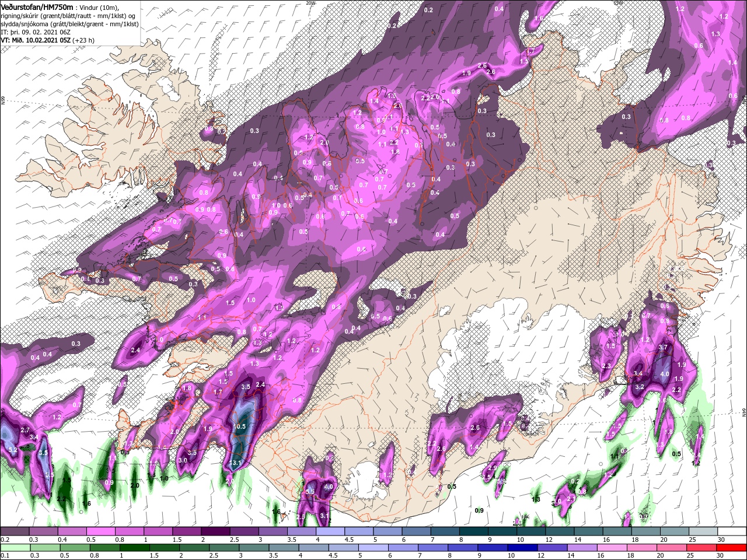747x560 pixels.
Task: Select pale green lower swatch between 0.1 and 0.3
Action: click(15, 548)
